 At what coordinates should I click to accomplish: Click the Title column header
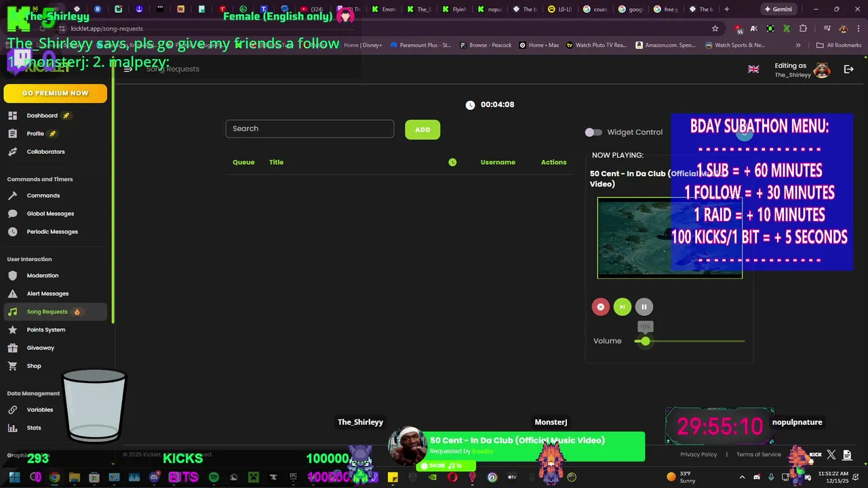276,162
